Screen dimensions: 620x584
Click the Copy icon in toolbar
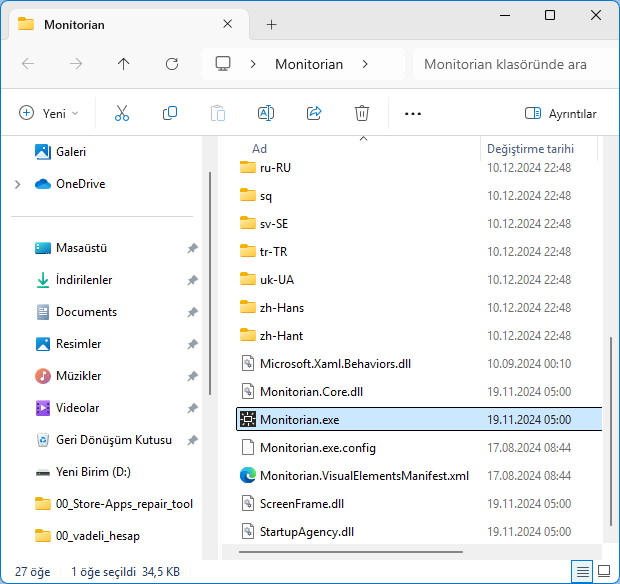(170, 113)
